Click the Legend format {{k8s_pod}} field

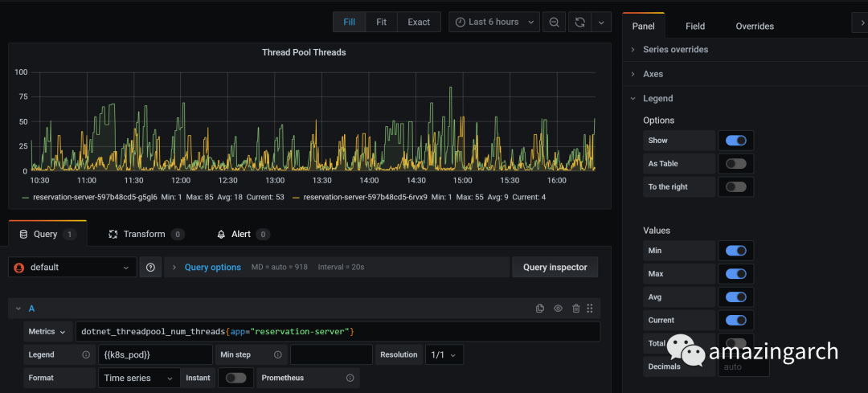(155, 354)
